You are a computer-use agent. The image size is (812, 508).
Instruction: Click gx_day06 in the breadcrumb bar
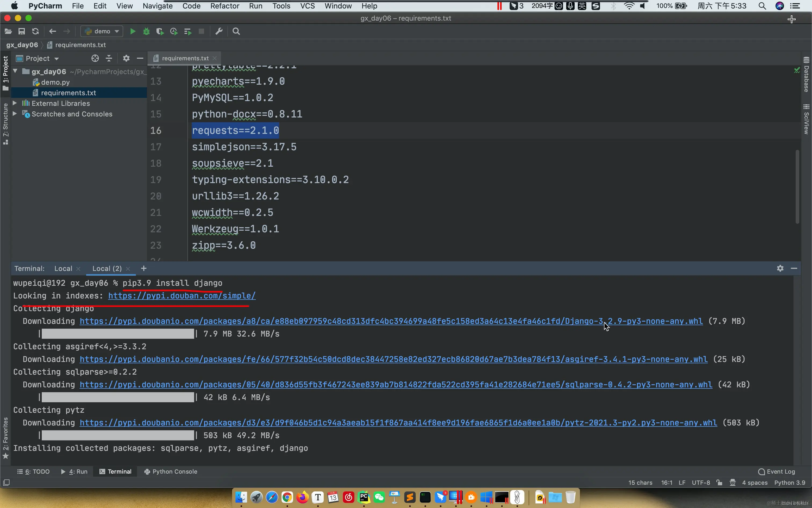tap(22, 45)
